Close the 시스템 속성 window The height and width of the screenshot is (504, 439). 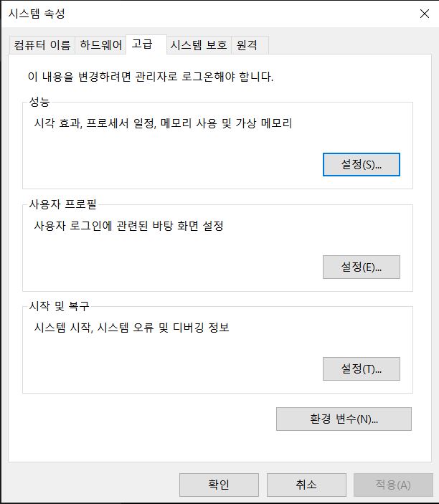click(425, 14)
